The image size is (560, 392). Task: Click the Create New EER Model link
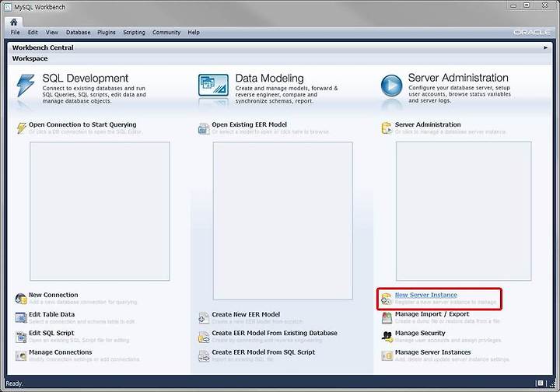(x=246, y=314)
